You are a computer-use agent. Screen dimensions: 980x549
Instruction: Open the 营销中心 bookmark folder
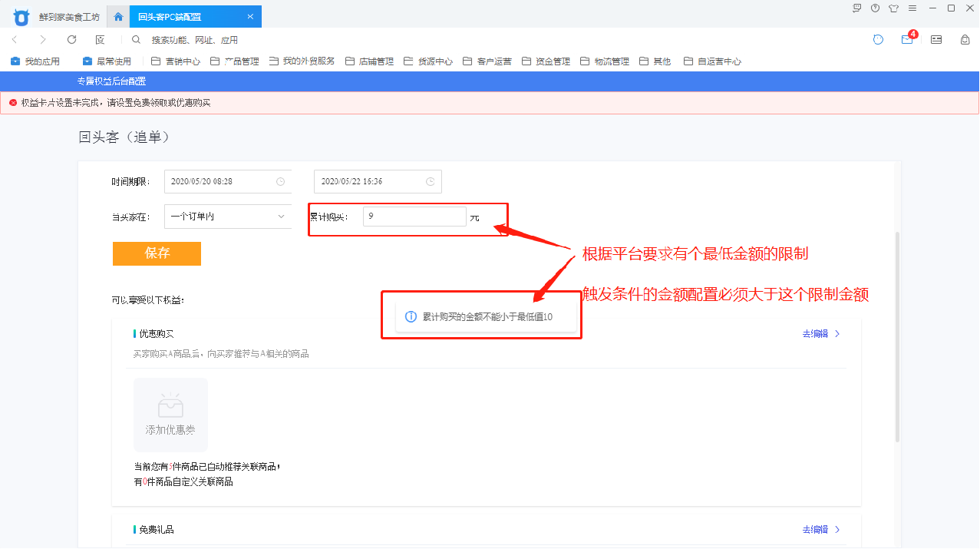[176, 61]
